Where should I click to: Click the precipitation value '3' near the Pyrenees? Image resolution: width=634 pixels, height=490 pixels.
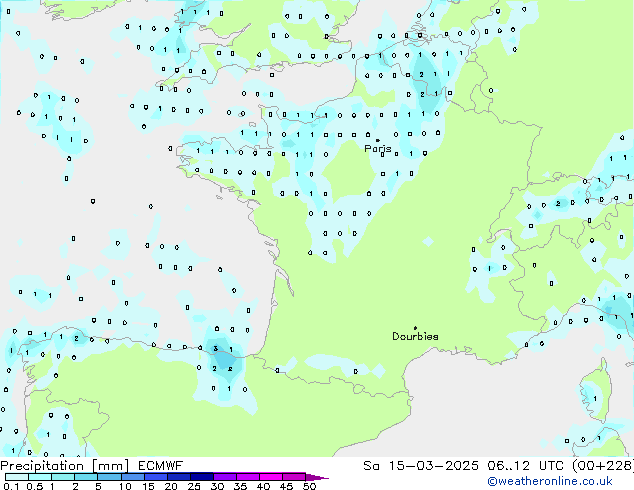(216, 348)
